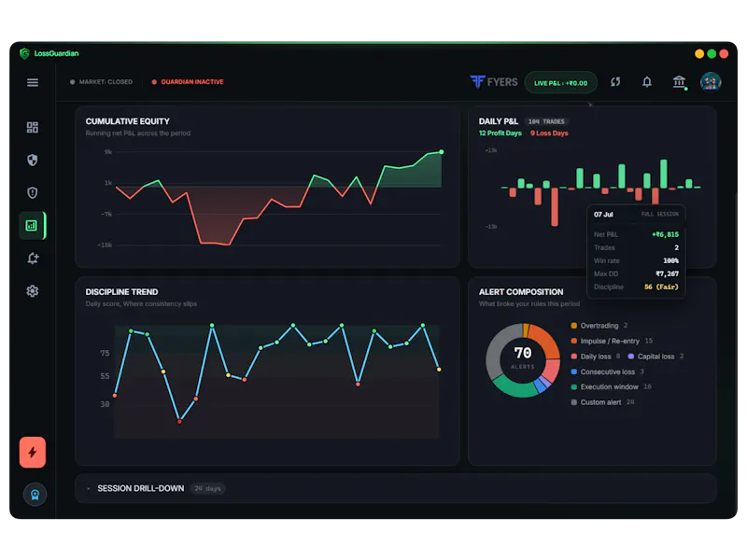Click the trades count badge beside Daily P&L
The height and width of the screenshot is (560, 747).
pyautogui.click(x=546, y=121)
